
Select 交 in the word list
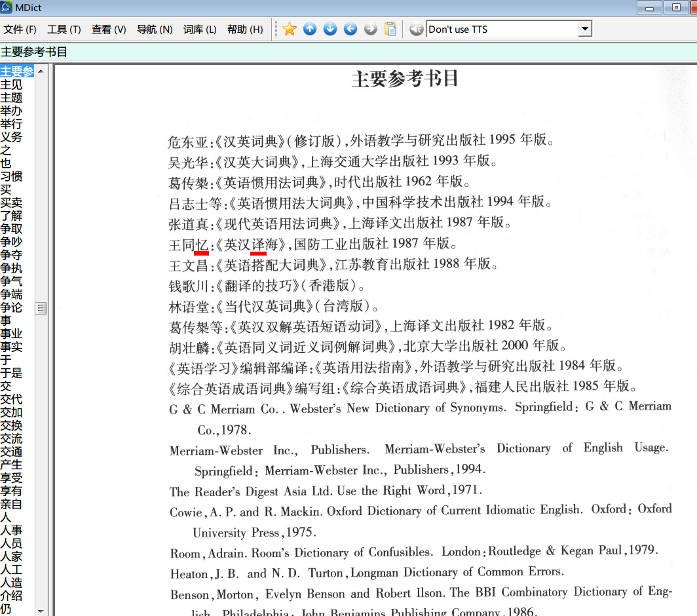[x=6, y=386]
